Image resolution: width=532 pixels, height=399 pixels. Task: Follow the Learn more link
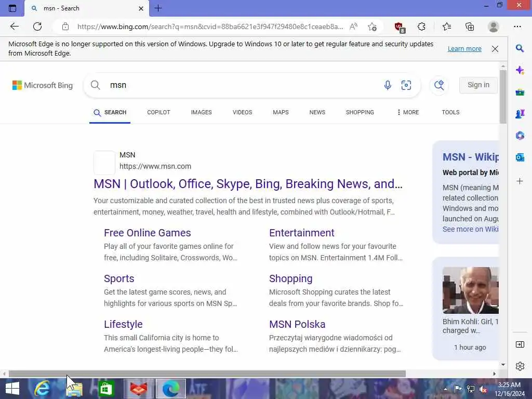click(x=464, y=48)
